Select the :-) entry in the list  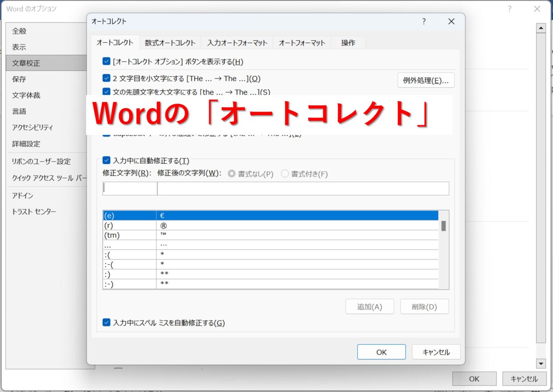pos(129,284)
